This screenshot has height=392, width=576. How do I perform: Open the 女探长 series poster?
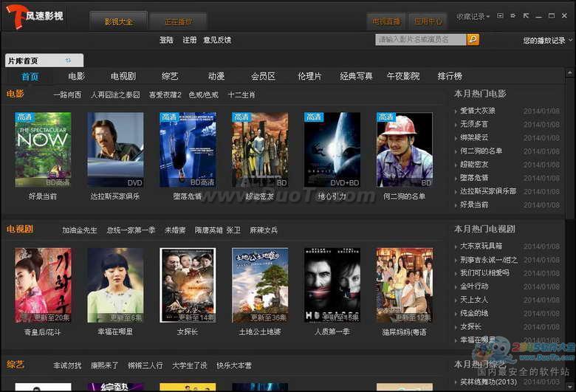[188, 285]
